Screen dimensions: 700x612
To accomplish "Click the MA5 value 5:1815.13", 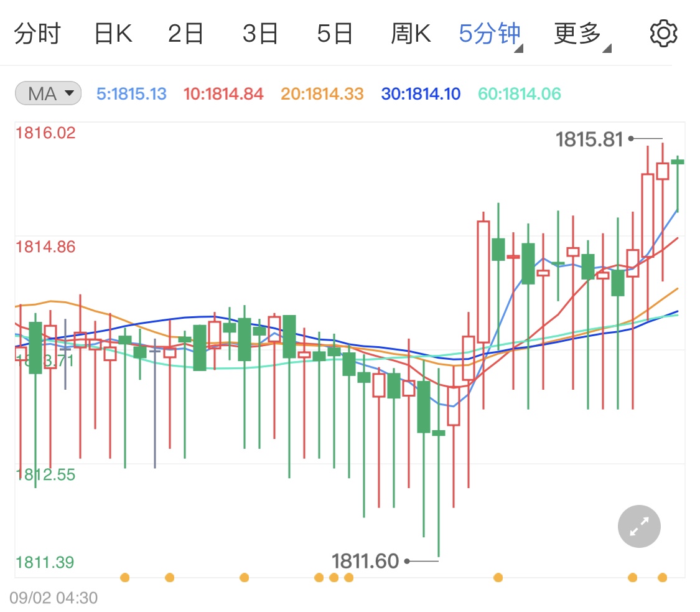I will pos(131,94).
